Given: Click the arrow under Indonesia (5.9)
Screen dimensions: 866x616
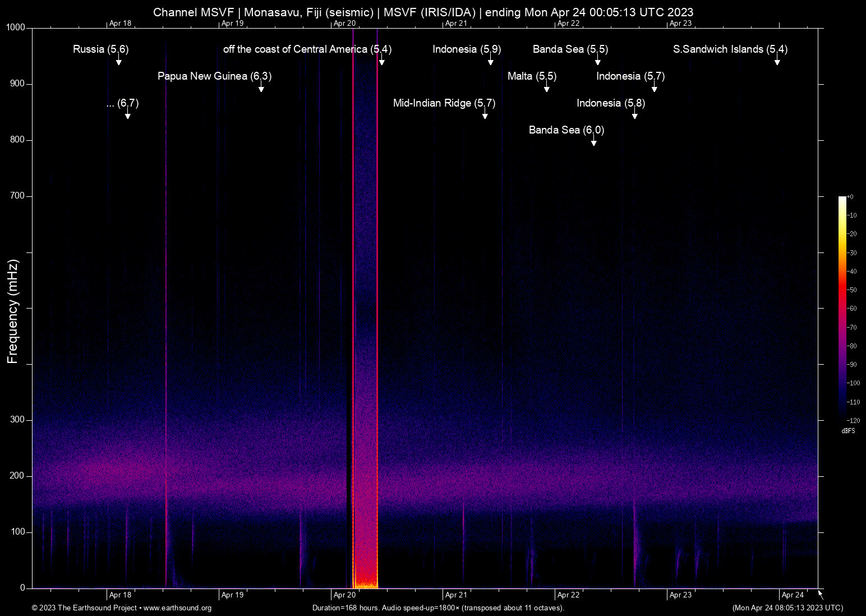Looking at the screenshot, I should point(490,61).
